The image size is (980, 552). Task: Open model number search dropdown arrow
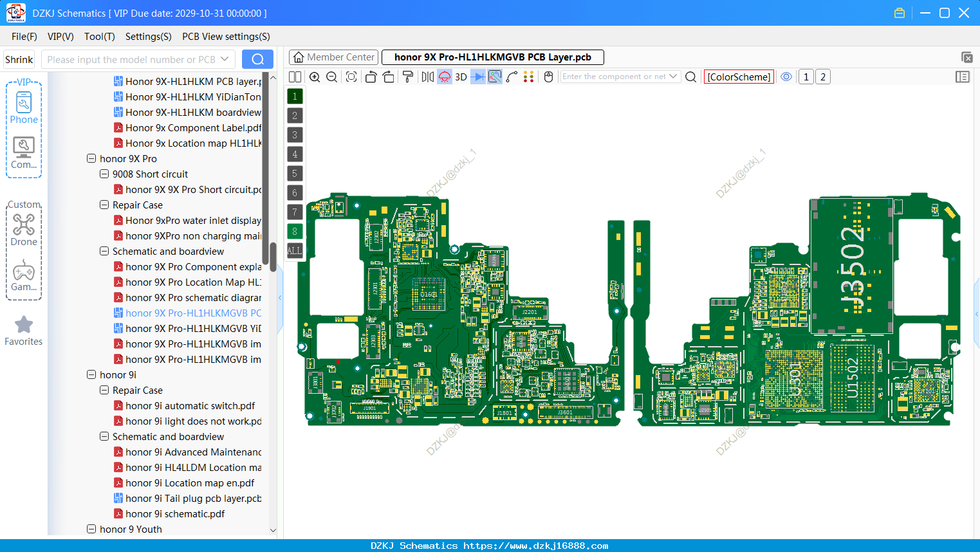coord(225,59)
